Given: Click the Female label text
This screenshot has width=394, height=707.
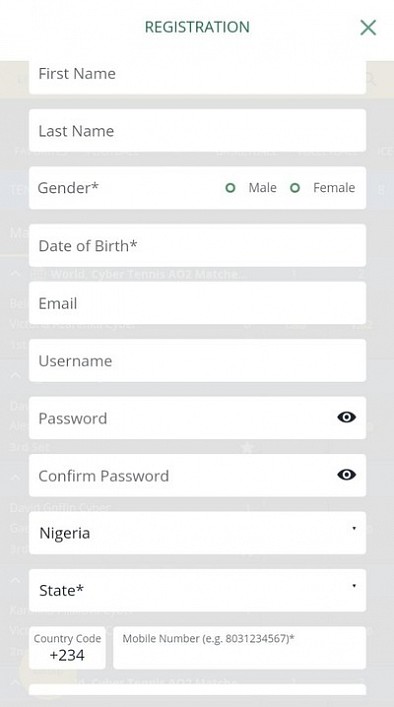Looking at the screenshot, I should (x=334, y=188).
